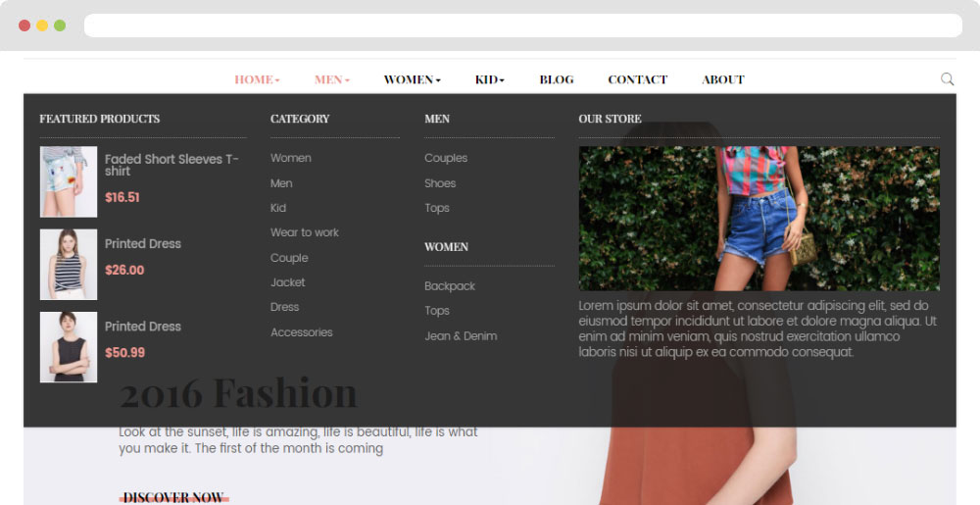Open Couple category link

(289, 258)
